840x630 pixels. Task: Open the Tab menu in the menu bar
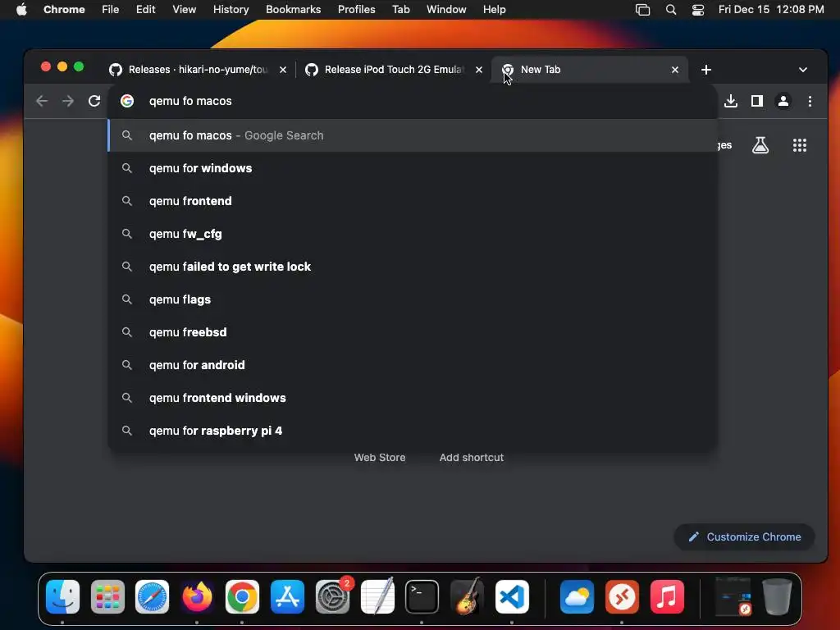tap(400, 10)
